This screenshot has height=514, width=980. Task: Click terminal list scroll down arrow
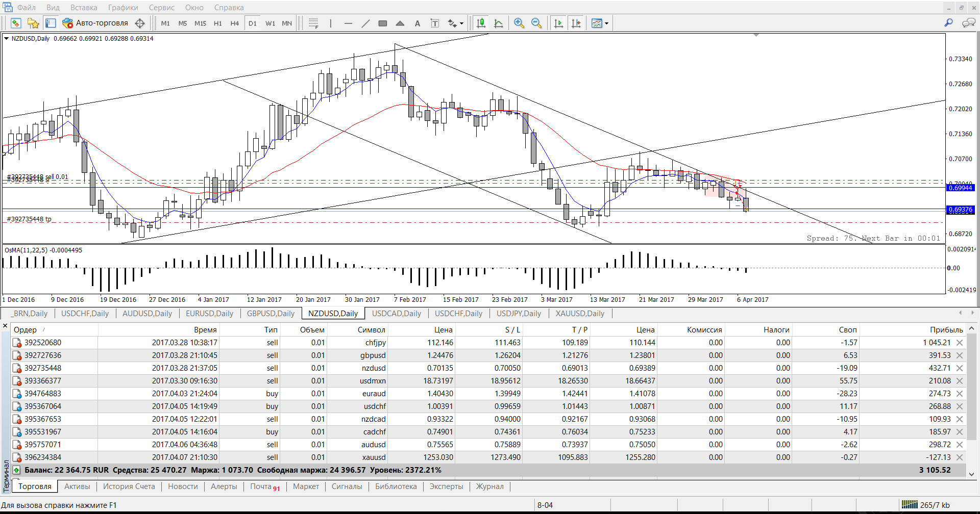[972, 474]
